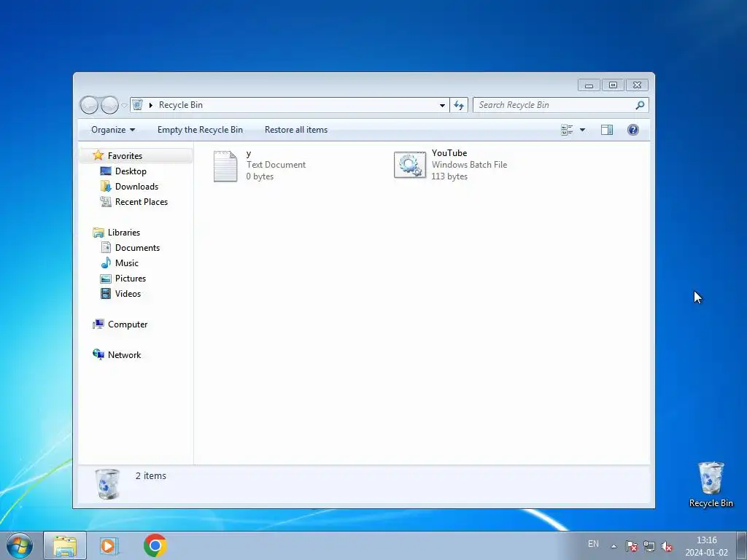Launch Google Chrome from taskbar

coord(155,545)
